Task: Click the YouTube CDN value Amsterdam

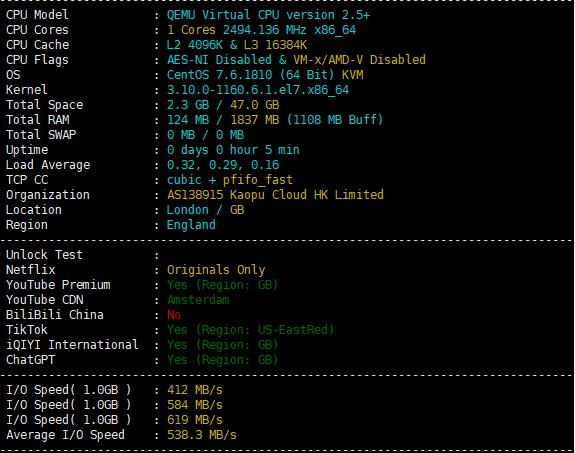Action: pos(198,300)
